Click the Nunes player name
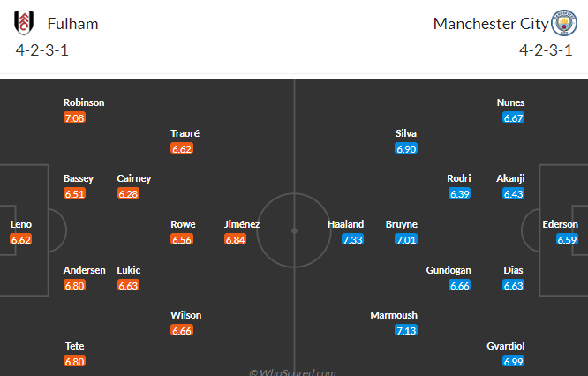The height and width of the screenshot is (376, 588). (x=510, y=102)
